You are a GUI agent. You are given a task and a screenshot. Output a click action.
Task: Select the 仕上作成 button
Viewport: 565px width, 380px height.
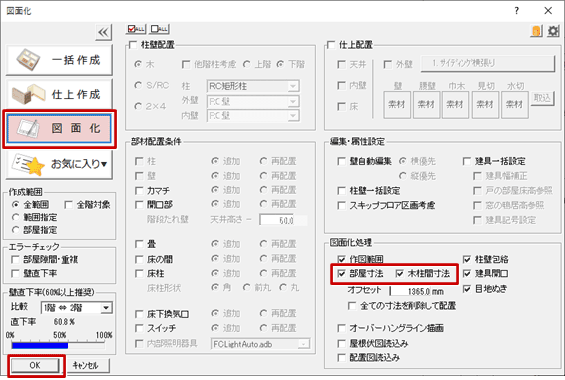tap(59, 94)
